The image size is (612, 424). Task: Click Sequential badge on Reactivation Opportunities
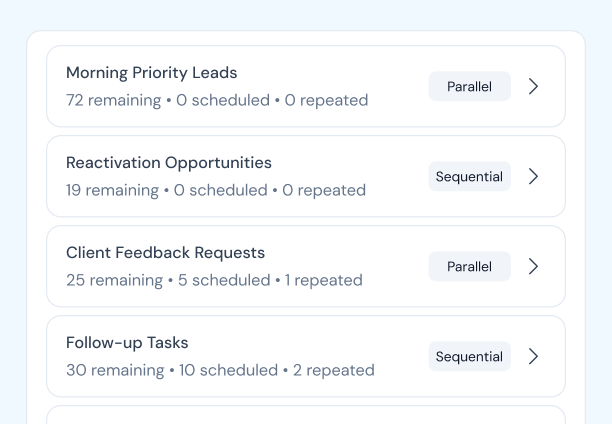point(470,176)
